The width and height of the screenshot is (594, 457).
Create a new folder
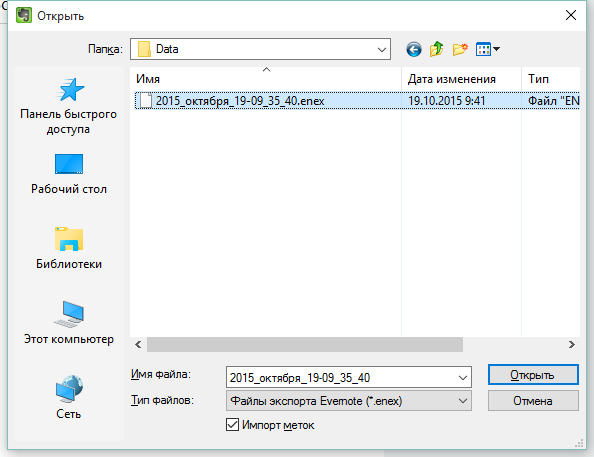460,49
